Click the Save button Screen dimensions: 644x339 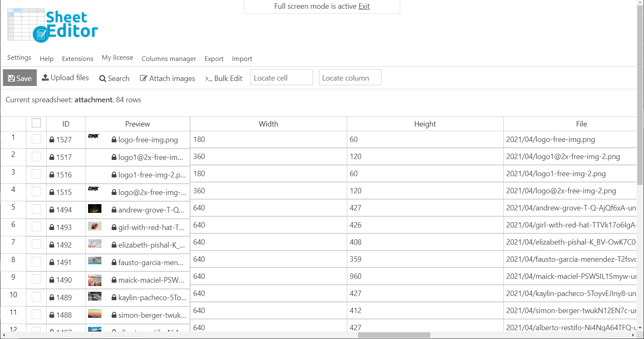click(20, 78)
